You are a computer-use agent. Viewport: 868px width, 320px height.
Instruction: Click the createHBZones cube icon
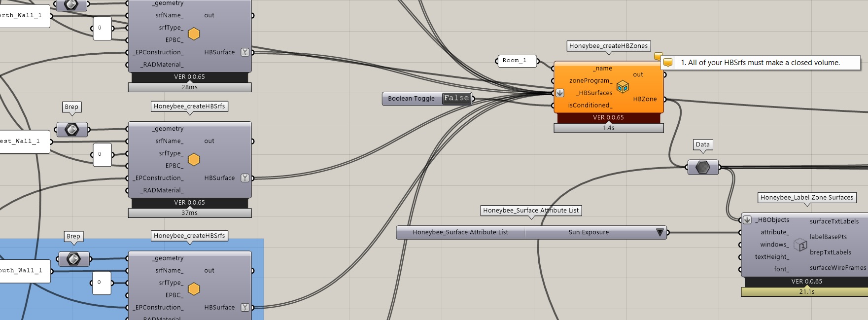[x=623, y=87]
